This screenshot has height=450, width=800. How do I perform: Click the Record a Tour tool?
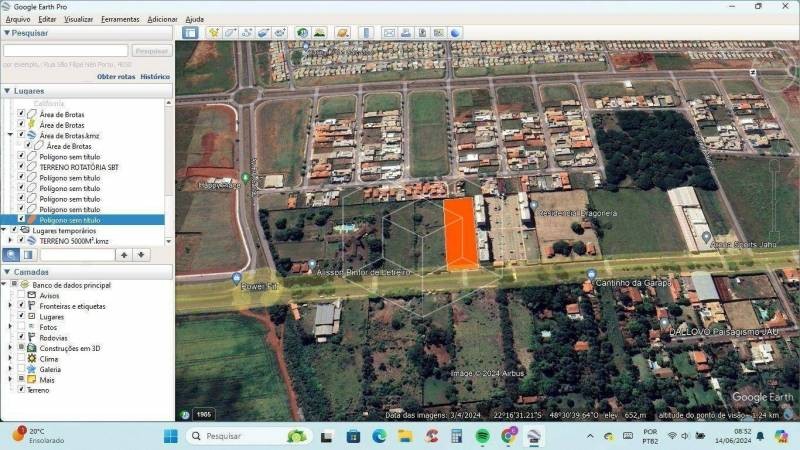(x=280, y=33)
